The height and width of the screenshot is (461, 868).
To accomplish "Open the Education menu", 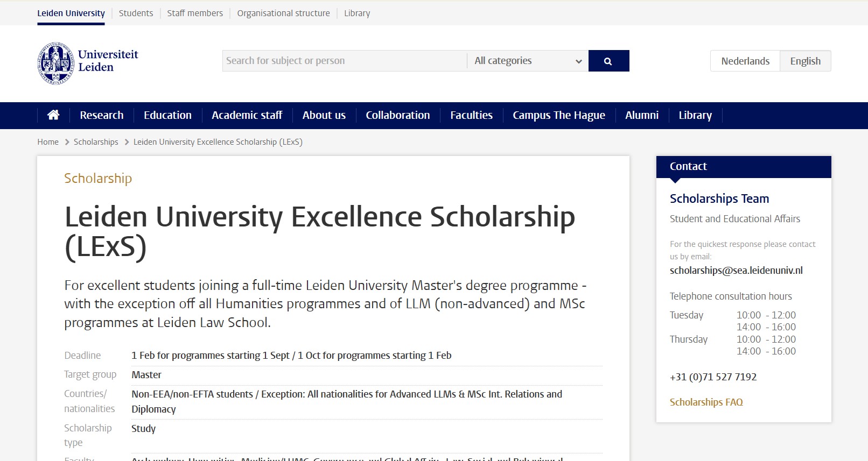I will 167,115.
